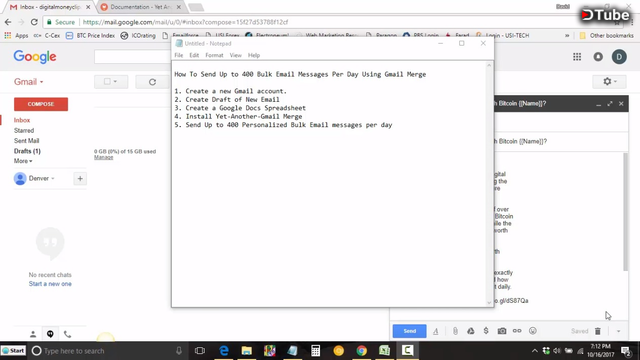Open the C-Cex bookmark
The width and height of the screenshot is (640, 360).
47,36
